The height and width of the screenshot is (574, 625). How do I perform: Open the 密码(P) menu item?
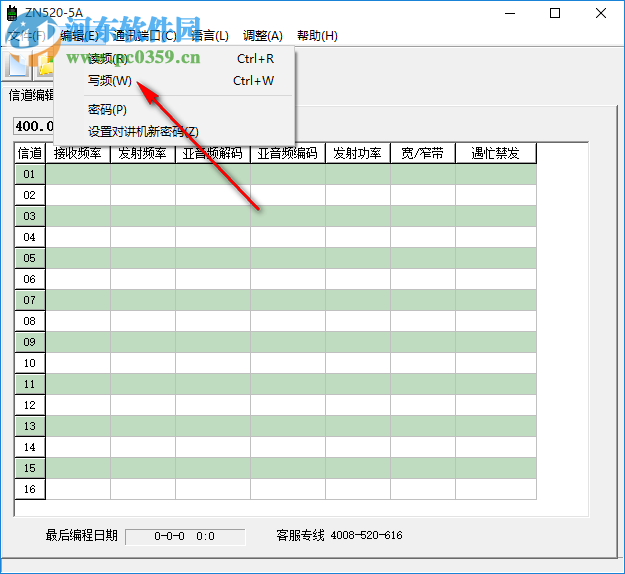click(x=174, y=109)
